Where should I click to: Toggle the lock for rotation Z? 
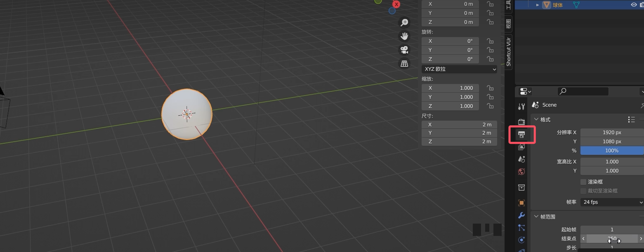490,59
